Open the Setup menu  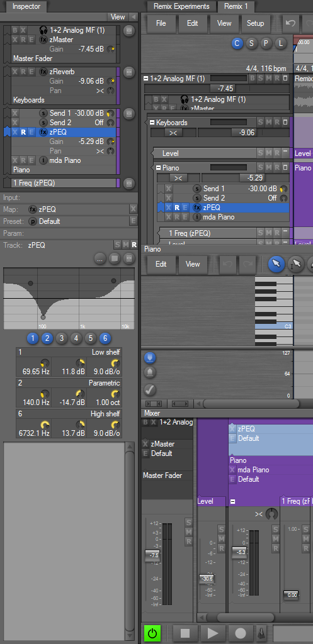pos(256,23)
